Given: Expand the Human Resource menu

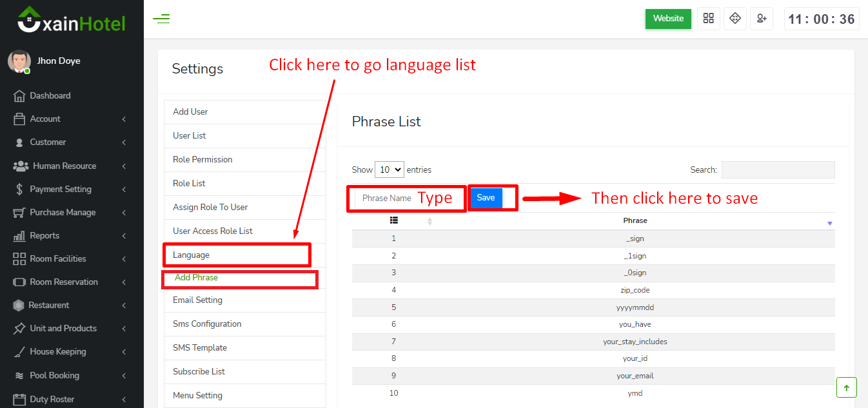Looking at the screenshot, I should tap(64, 166).
